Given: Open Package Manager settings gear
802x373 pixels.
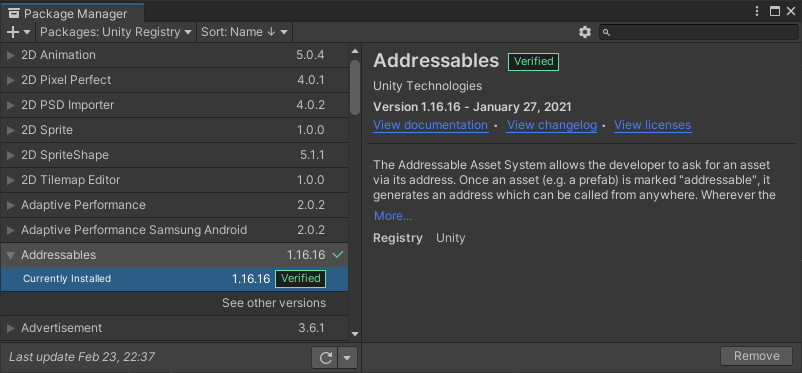Looking at the screenshot, I should coord(585,32).
